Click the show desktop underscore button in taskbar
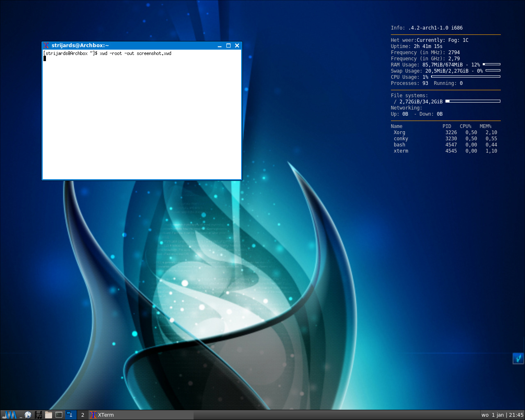Viewport: 525px width, 420px height. pyautogui.click(x=21, y=415)
